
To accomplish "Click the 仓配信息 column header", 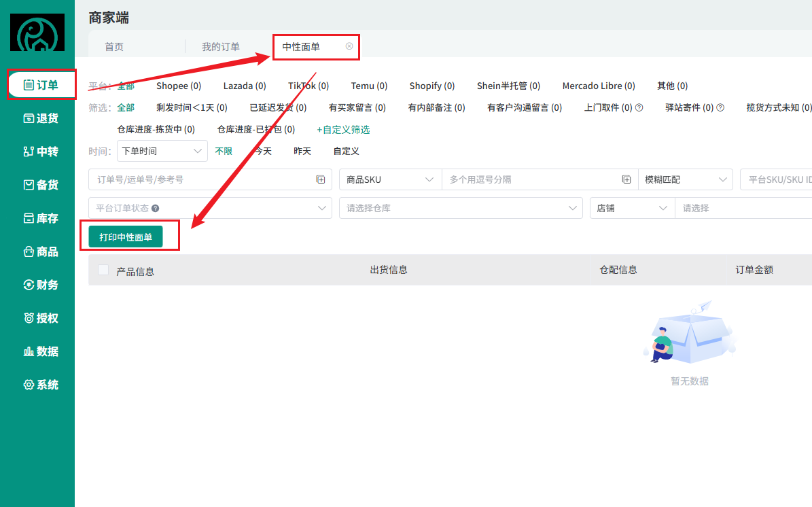I will point(618,270).
